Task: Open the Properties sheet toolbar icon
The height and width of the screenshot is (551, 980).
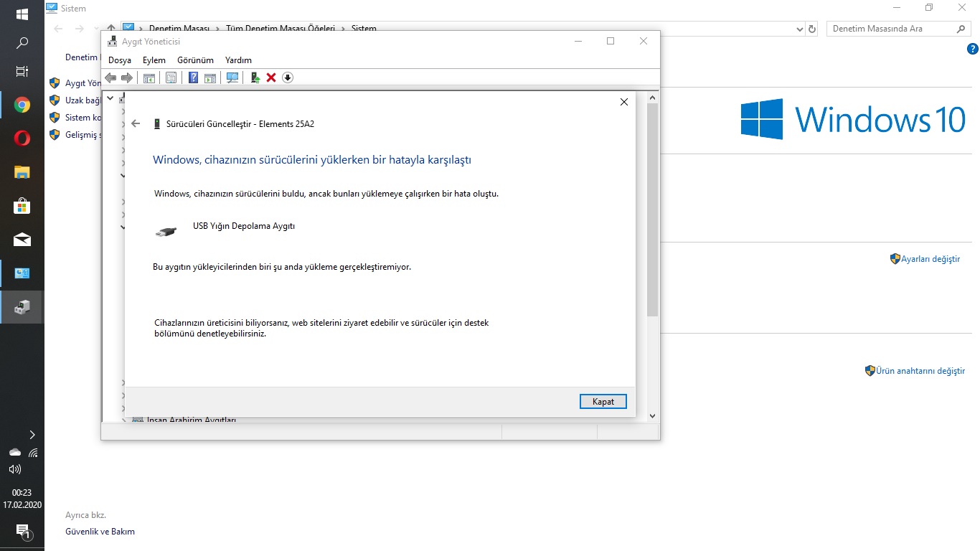Action: 171,77
